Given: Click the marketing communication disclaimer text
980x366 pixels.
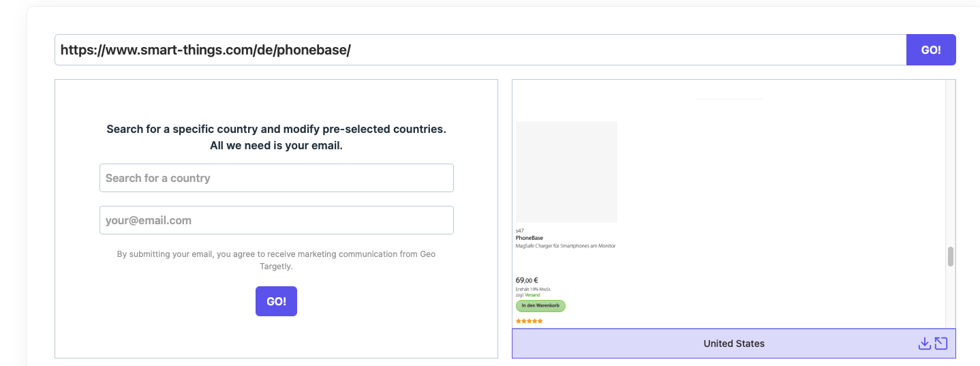Looking at the screenshot, I should pos(276,260).
